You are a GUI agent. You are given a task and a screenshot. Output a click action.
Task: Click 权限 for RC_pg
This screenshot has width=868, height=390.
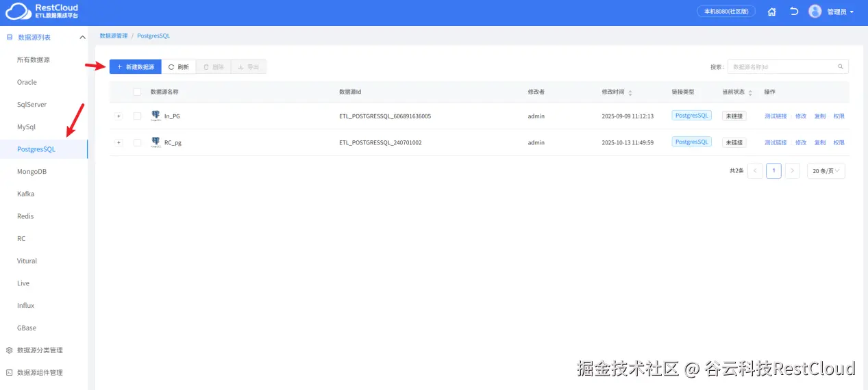tap(839, 142)
